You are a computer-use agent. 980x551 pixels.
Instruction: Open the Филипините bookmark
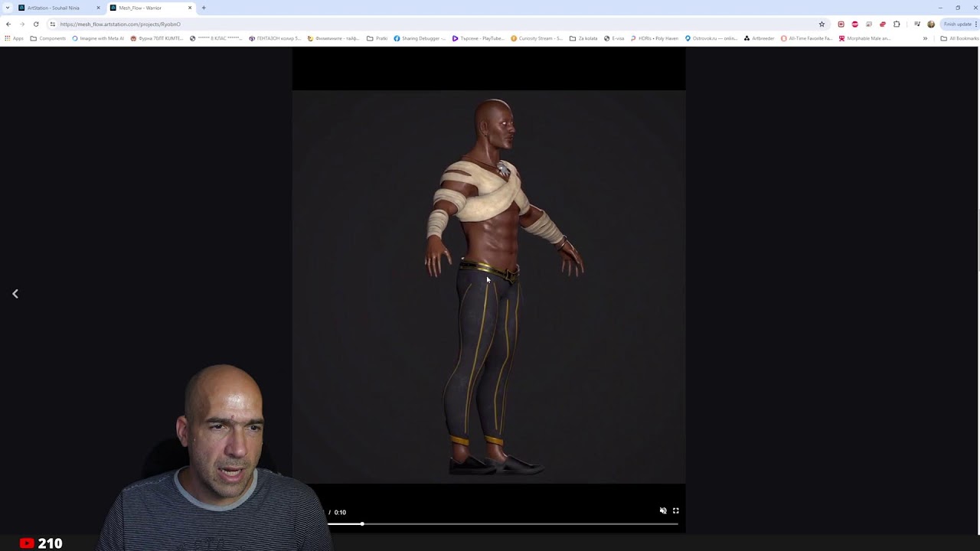tap(333, 38)
